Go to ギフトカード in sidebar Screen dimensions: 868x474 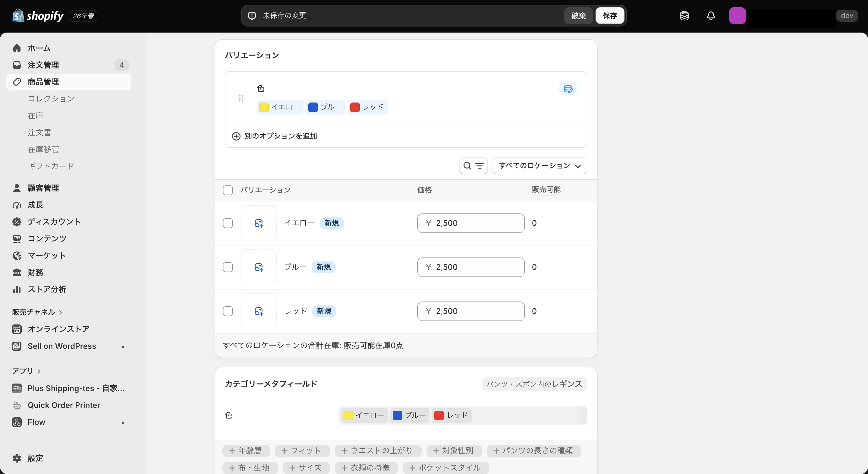pos(51,166)
